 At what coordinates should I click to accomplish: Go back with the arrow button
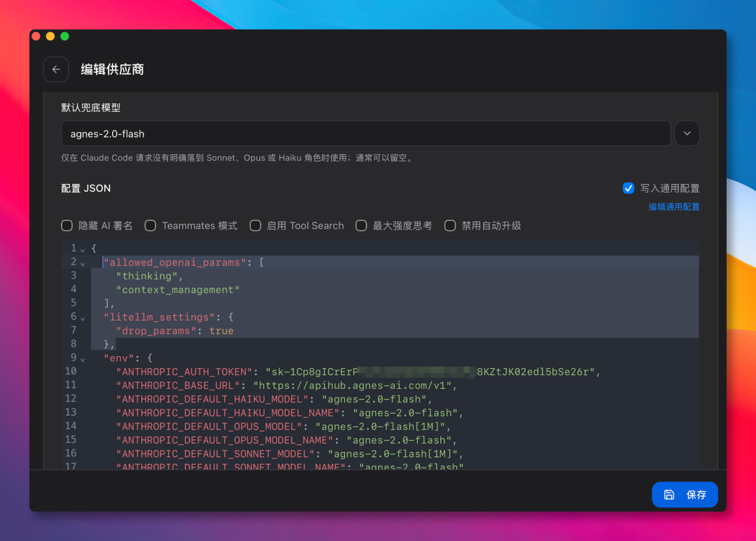pyautogui.click(x=56, y=69)
